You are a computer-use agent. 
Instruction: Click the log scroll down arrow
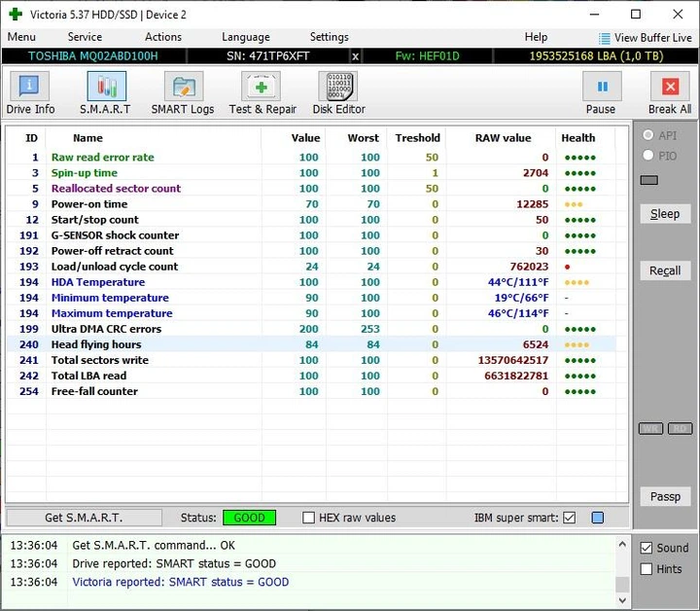622,600
